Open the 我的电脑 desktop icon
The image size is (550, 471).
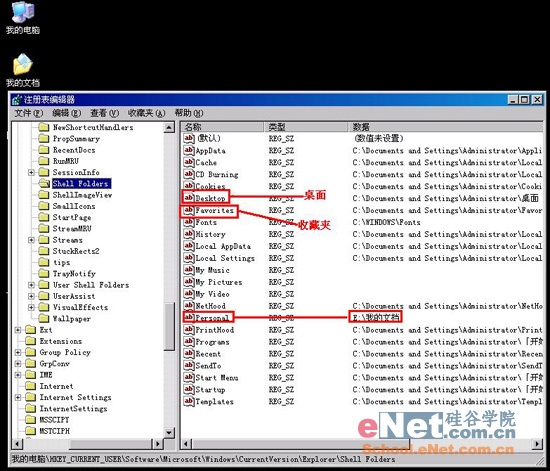(x=23, y=18)
